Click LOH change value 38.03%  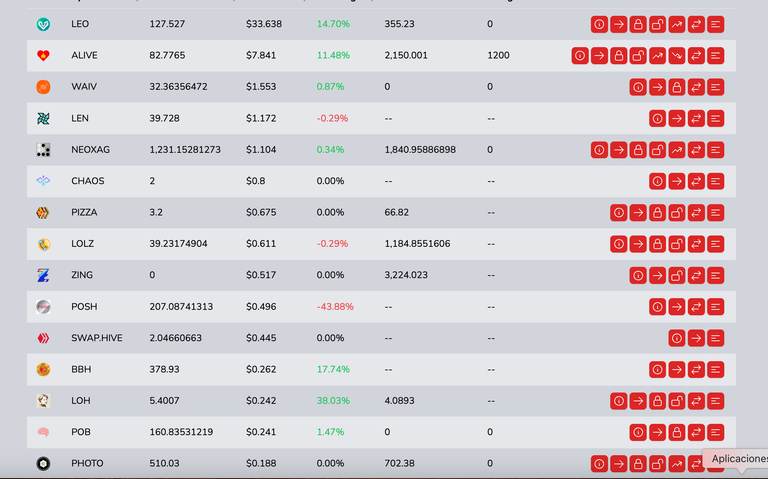click(x=333, y=401)
